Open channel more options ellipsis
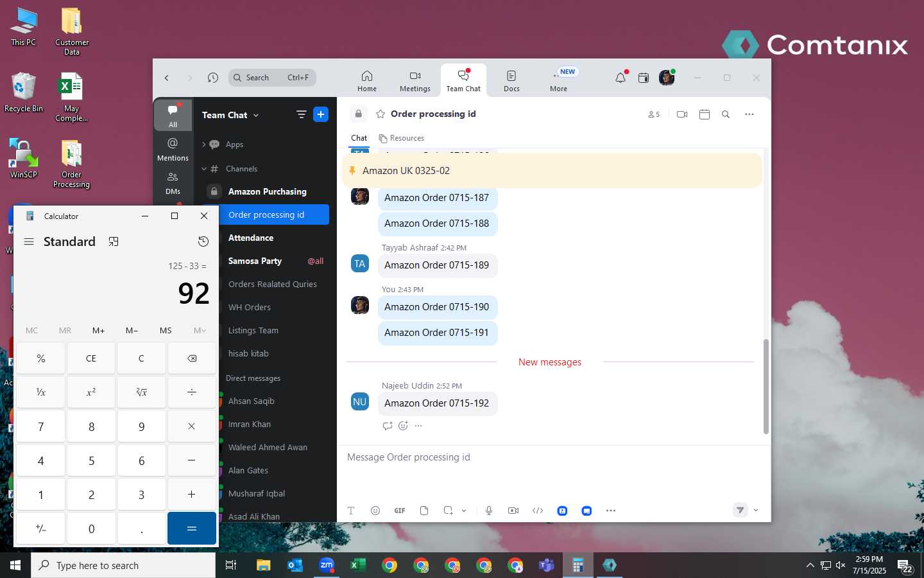 click(749, 114)
